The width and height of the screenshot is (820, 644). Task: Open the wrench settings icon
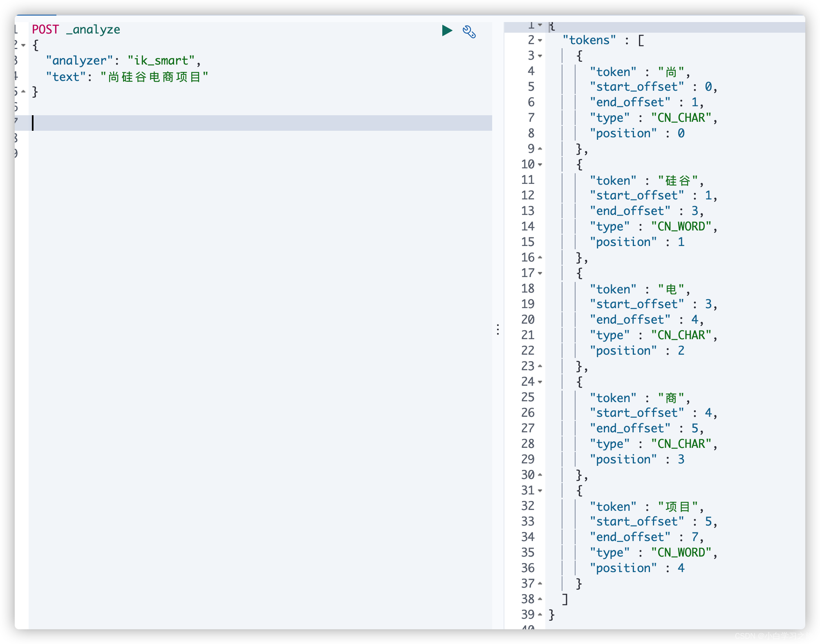[x=469, y=31]
